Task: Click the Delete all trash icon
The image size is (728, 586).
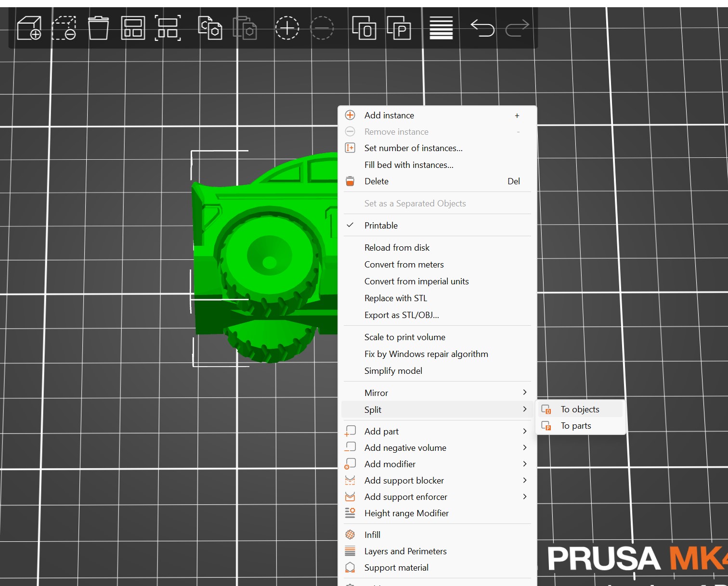Action: [98, 28]
